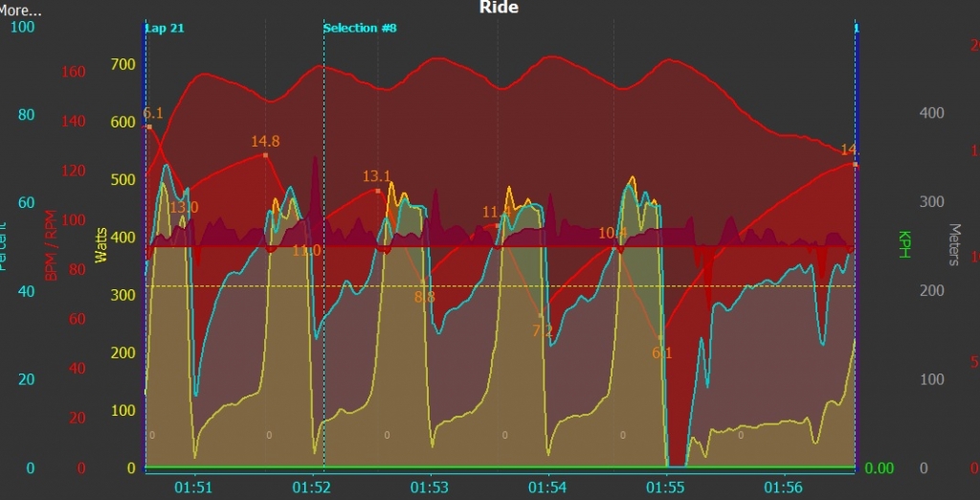Select the Selection #8 marker label
Screen dimensions: 980x500
pyautogui.click(x=360, y=28)
